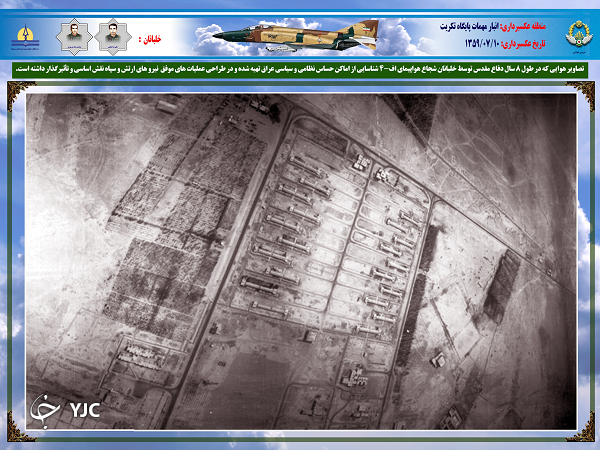
Task: Click the army emblem in the header
Action: coord(579,35)
